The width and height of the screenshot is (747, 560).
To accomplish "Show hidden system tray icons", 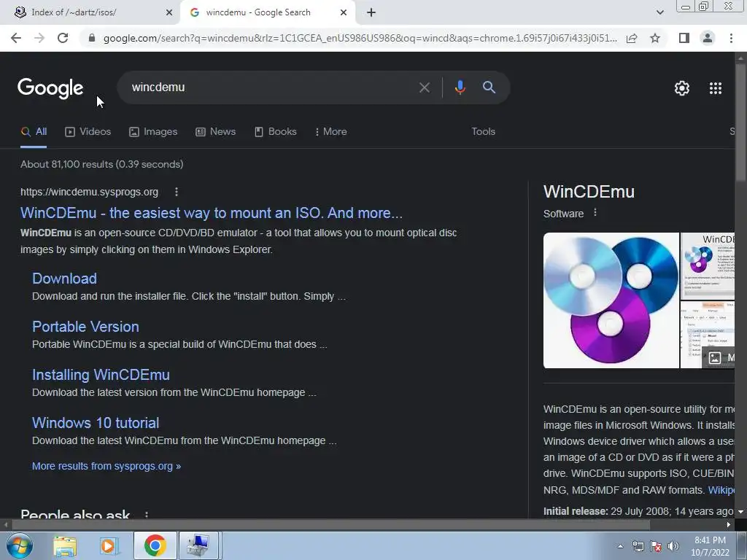I will pyautogui.click(x=620, y=546).
